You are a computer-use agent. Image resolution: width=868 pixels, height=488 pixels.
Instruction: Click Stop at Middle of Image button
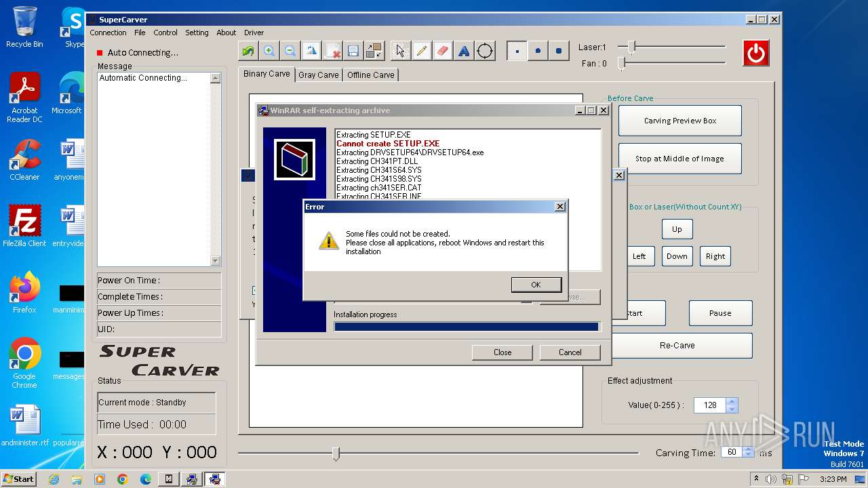coord(680,159)
